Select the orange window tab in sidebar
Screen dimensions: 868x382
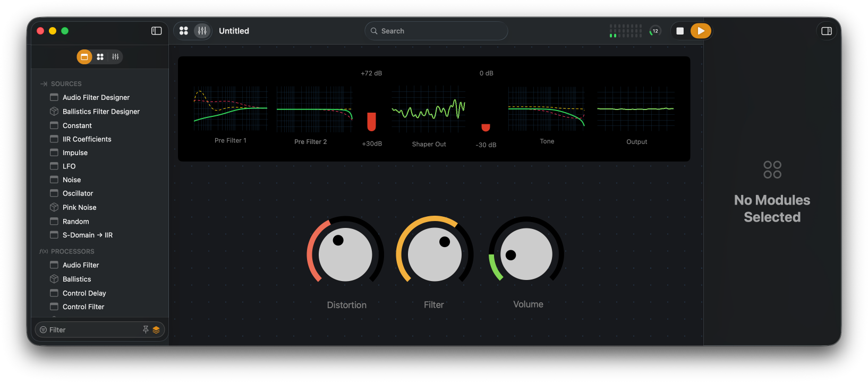click(x=84, y=57)
